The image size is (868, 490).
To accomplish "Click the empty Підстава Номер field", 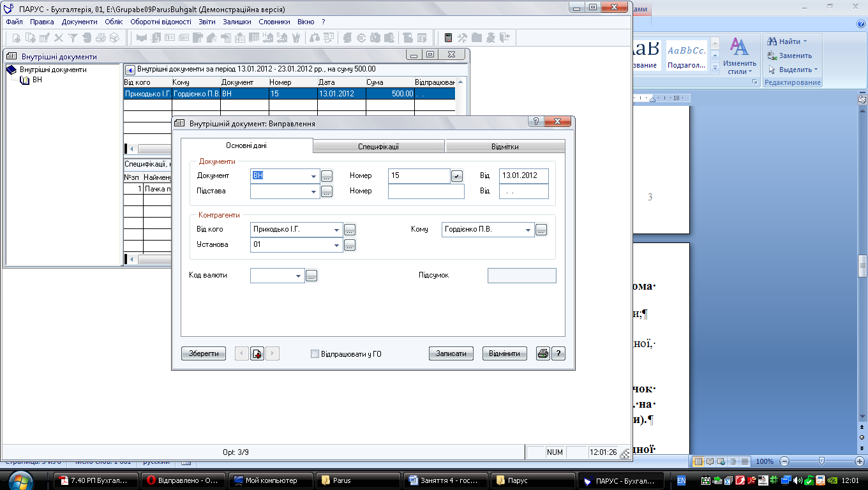I will pos(426,191).
